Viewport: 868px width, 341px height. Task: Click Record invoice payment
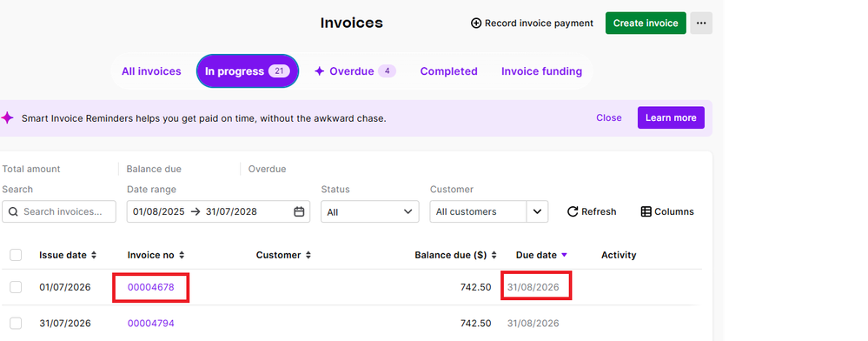pyautogui.click(x=532, y=23)
